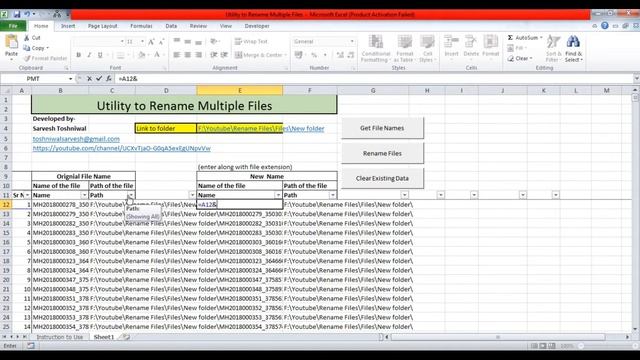Image resolution: width=640 pixels, height=360 pixels.
Task: Click the Decrease Font Size icon
Action: tap(162, 42)
